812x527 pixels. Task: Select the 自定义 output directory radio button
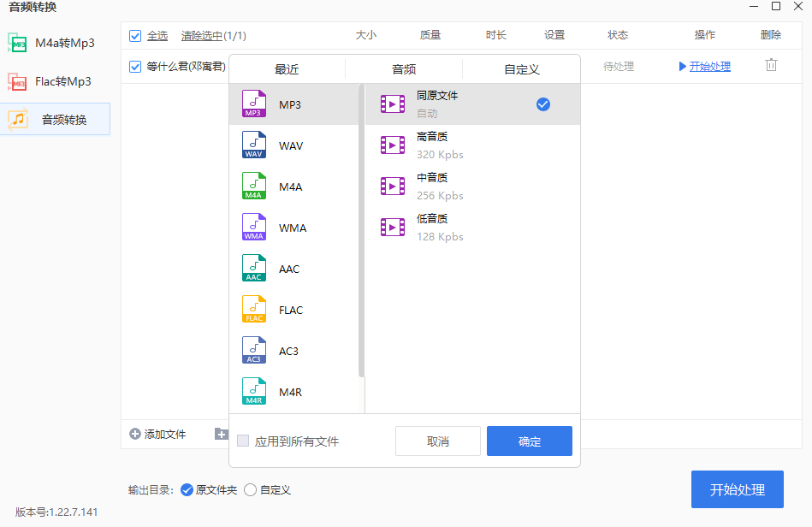248,489
